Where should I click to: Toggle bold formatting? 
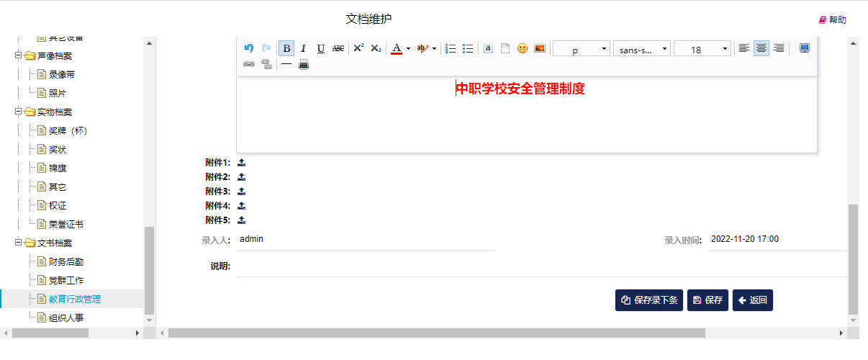pos(286,48)
